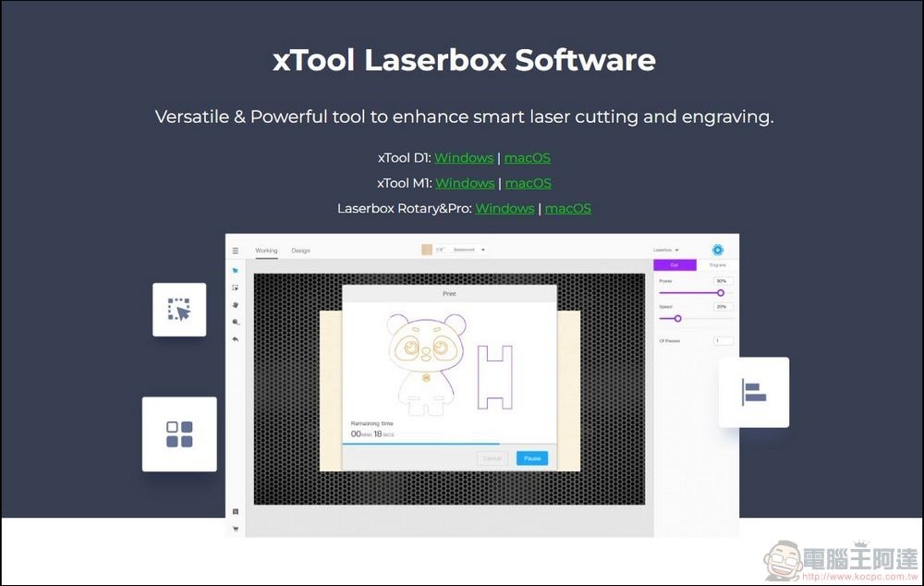Click the "Remaining time" label

(371, 423)
